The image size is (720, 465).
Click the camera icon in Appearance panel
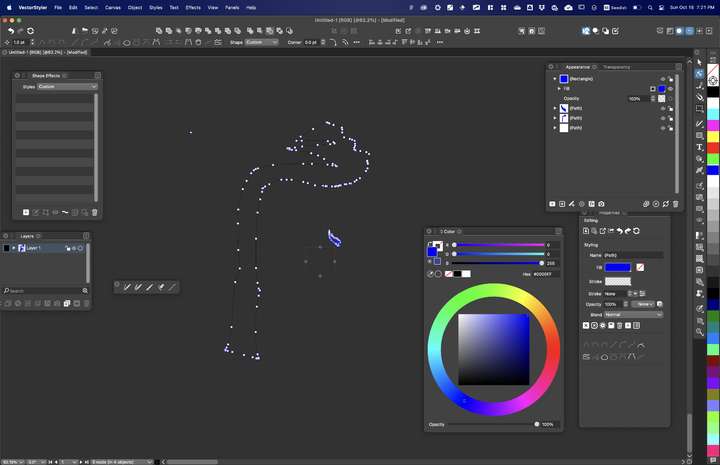coord(601,204)
